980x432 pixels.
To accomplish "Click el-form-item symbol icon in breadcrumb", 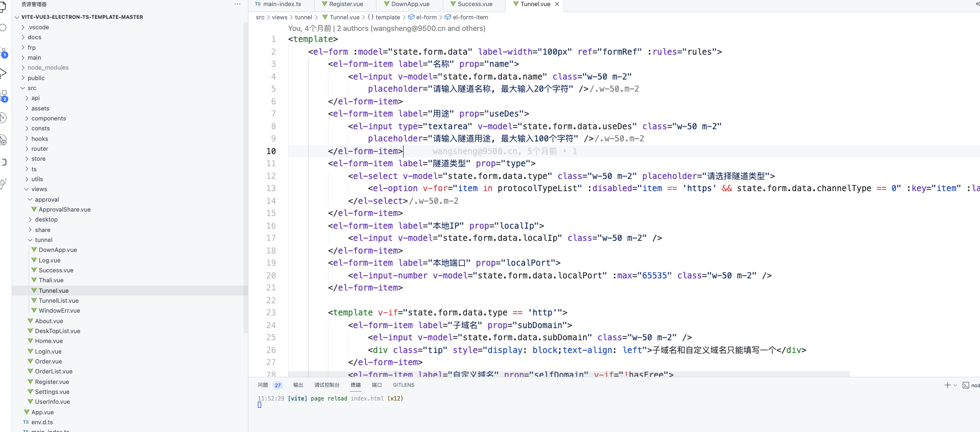I will [448, 17].
